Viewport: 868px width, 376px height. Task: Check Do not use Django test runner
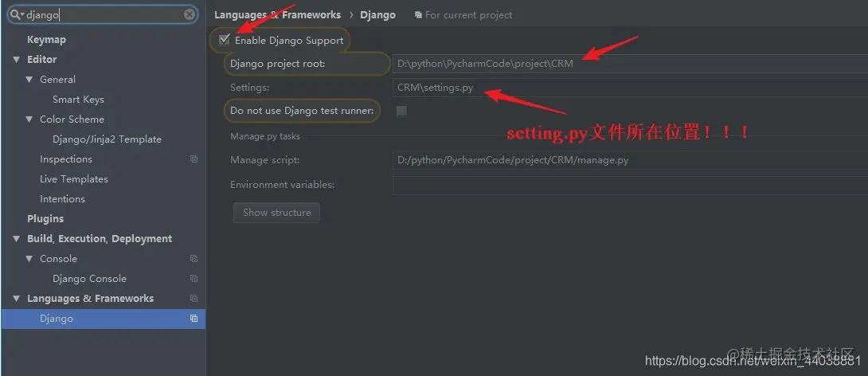pyautogui.click(x=401, y=111)
